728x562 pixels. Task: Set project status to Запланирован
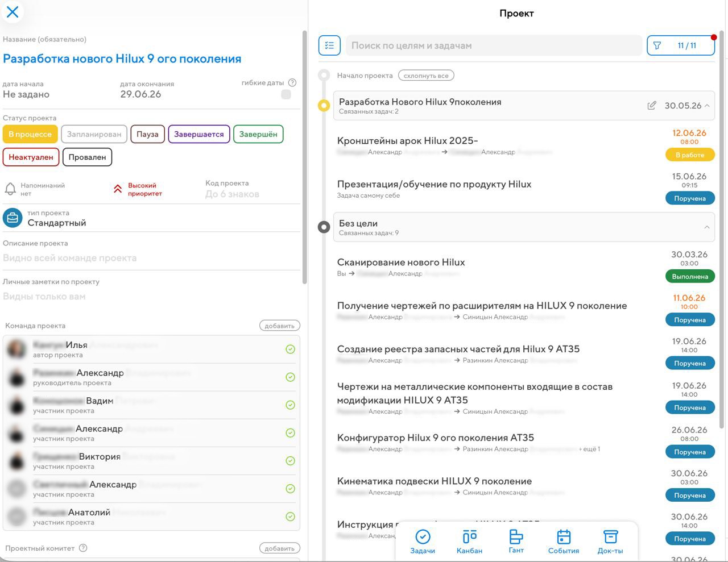pos(94,134)
